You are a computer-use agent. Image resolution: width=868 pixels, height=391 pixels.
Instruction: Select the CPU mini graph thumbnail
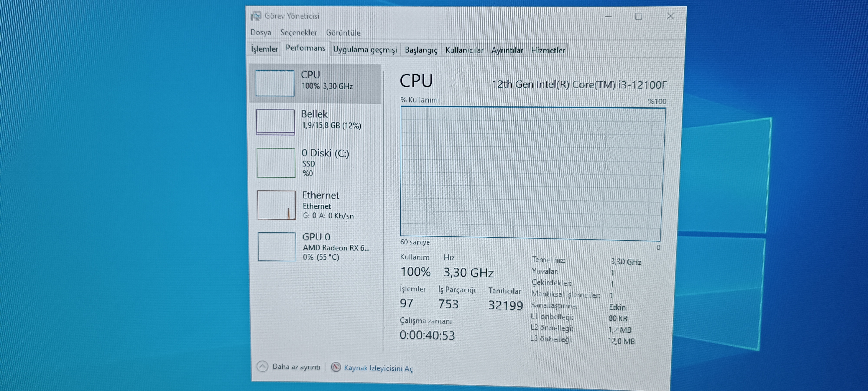(275, 83)
